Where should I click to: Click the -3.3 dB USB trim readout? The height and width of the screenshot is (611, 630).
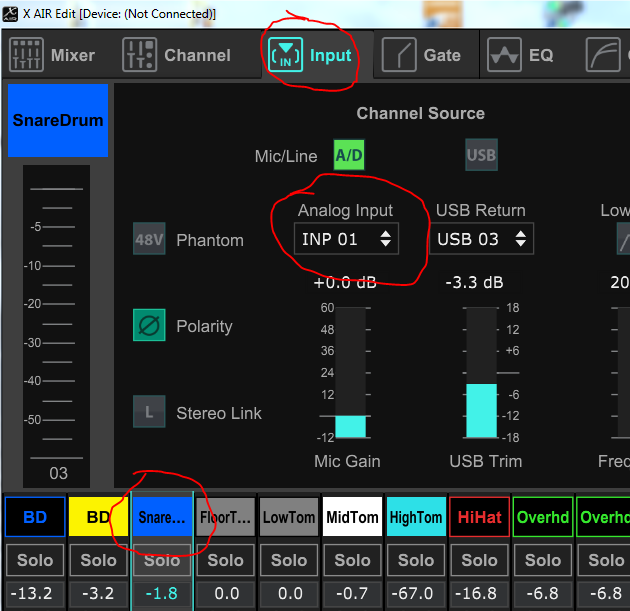pos(475,282)
